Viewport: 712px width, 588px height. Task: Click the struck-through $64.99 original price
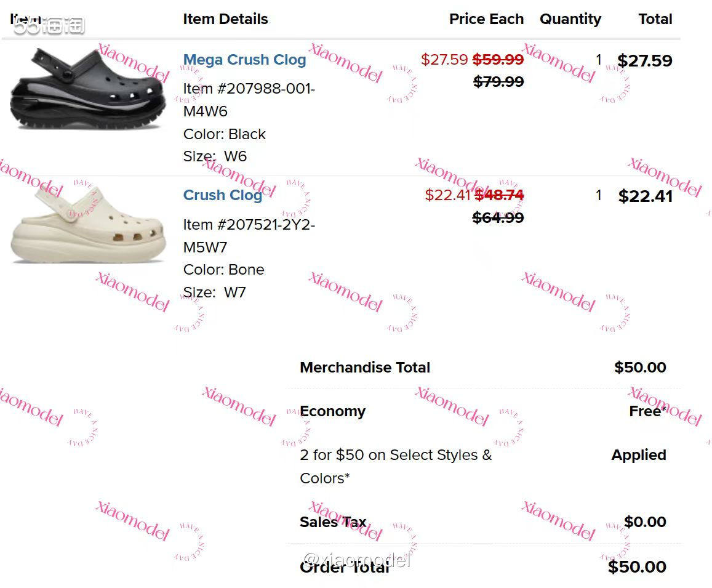[498, 217]
